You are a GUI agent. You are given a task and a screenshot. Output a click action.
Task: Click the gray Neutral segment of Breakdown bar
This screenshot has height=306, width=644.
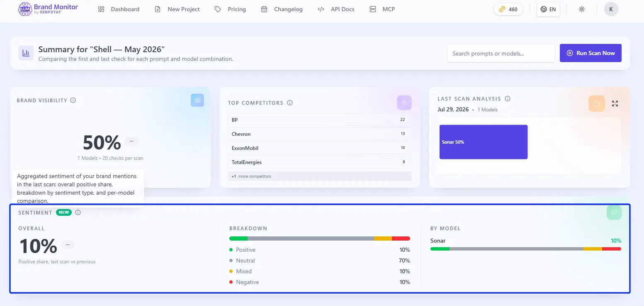click(x=311, y=239)
